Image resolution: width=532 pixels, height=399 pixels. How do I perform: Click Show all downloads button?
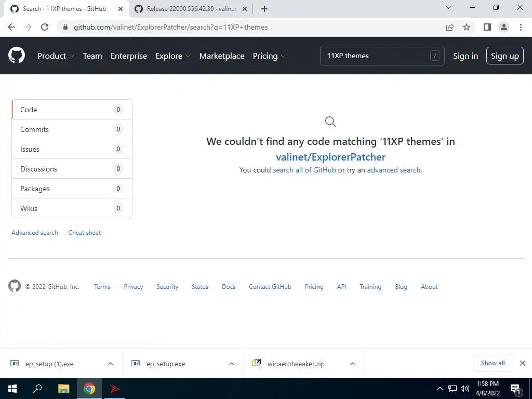[x=493, y=363]
